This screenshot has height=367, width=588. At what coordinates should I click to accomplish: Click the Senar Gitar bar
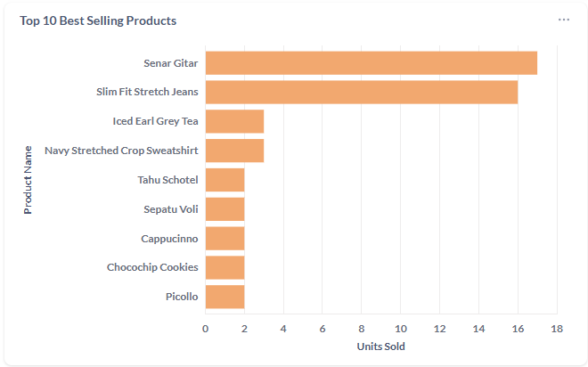tap(371, 63)
